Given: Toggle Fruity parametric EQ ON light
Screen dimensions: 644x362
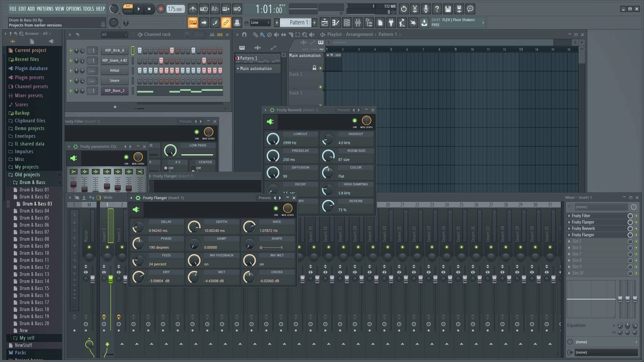Looking at the screenshot, I should point(126,157).
